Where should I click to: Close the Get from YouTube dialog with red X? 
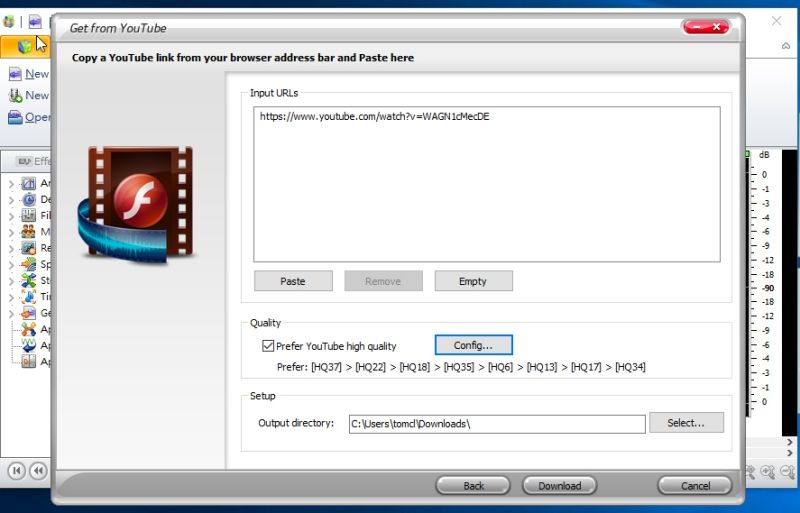coord(717,27)
